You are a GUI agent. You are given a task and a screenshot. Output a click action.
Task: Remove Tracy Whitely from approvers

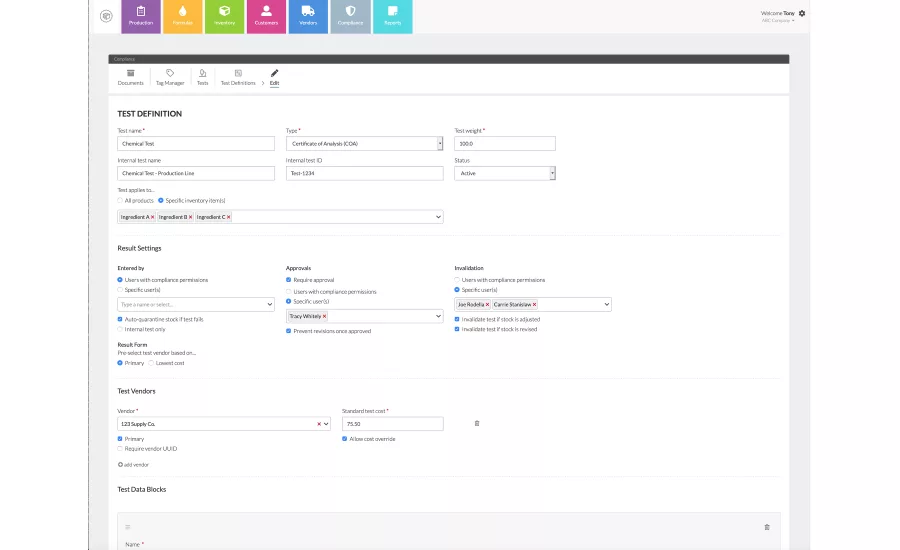[324, 316]
